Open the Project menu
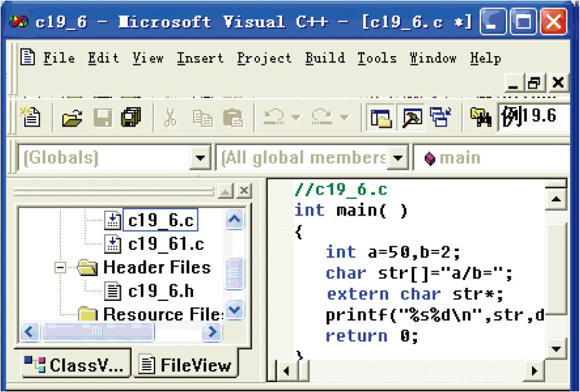Viewport: 580px width, 392px height. (x=264, y=58)
